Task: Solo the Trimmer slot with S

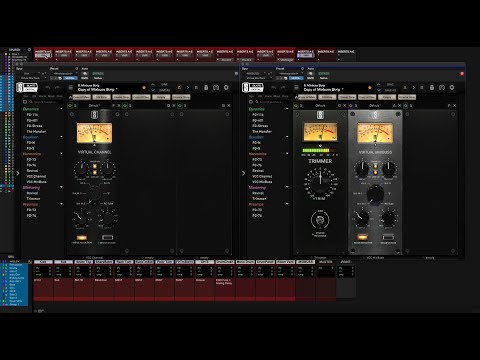Action: click(301, 105)
